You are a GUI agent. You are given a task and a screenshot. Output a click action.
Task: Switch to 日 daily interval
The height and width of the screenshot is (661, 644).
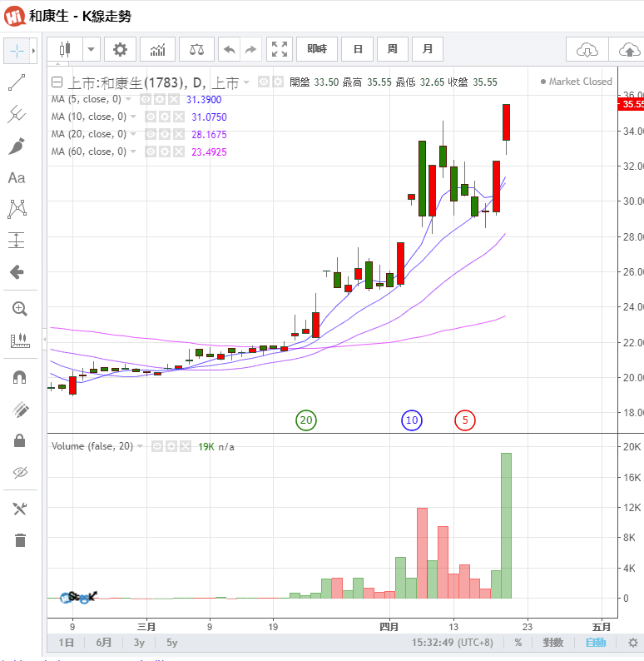pos(358,49)
